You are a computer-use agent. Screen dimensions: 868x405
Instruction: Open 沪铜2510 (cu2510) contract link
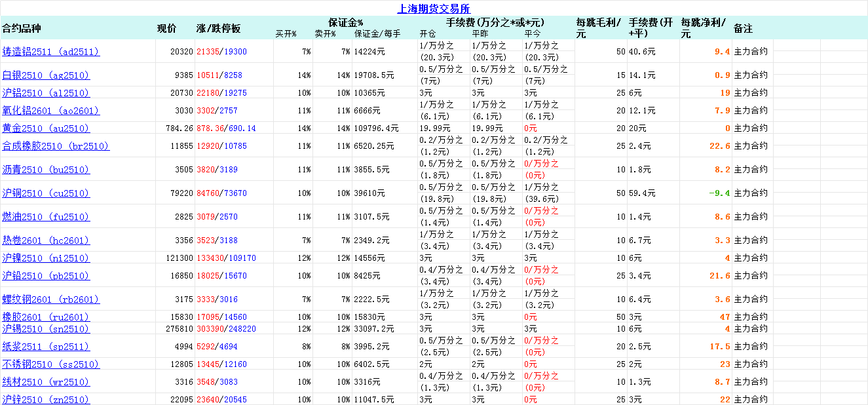[46, 193]
